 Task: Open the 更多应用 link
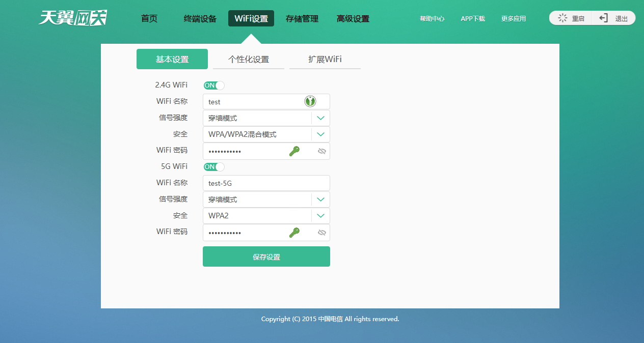(x=514, y=18)
